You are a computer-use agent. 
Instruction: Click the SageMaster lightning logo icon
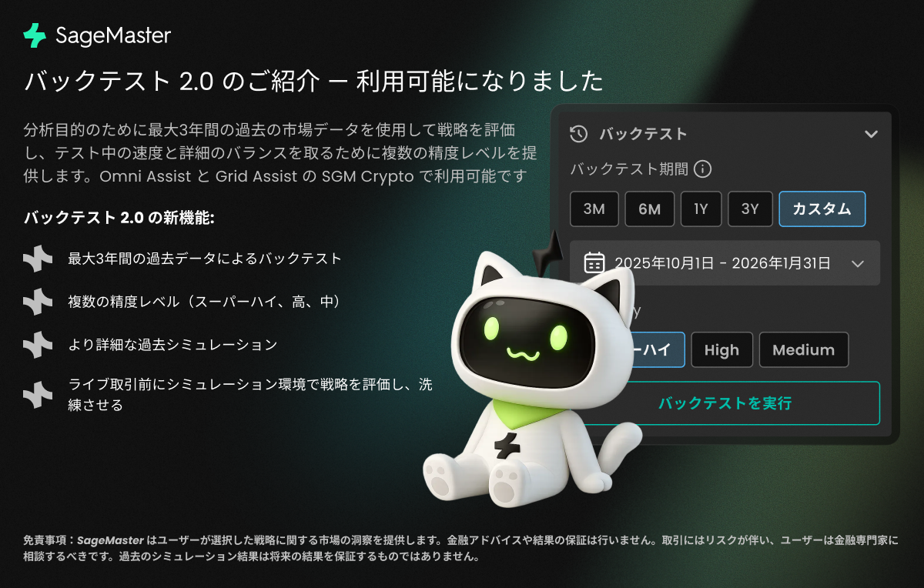(x=35, y=35)
